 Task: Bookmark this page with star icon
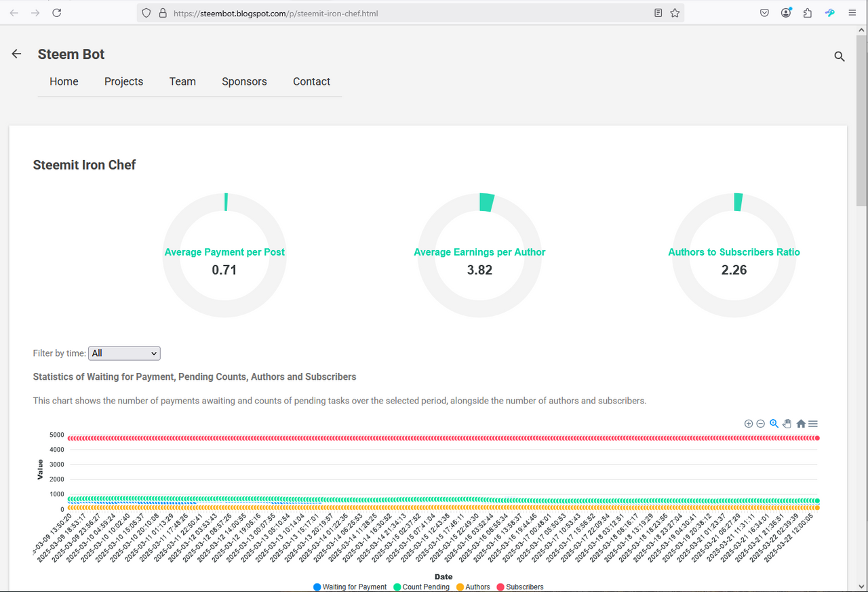pyautogui.click(x=675, y=13)
